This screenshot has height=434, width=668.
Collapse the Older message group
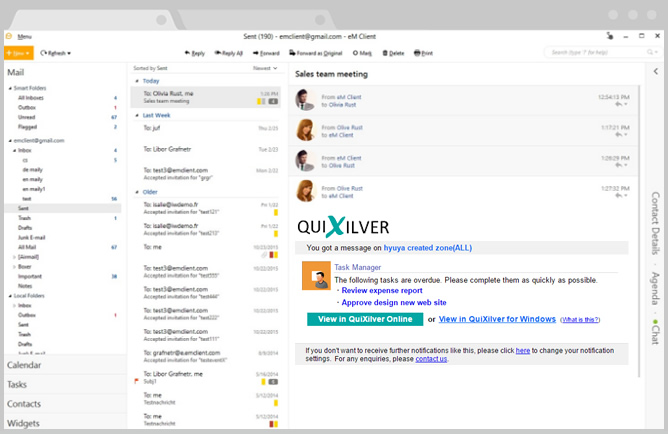point(137,192)
